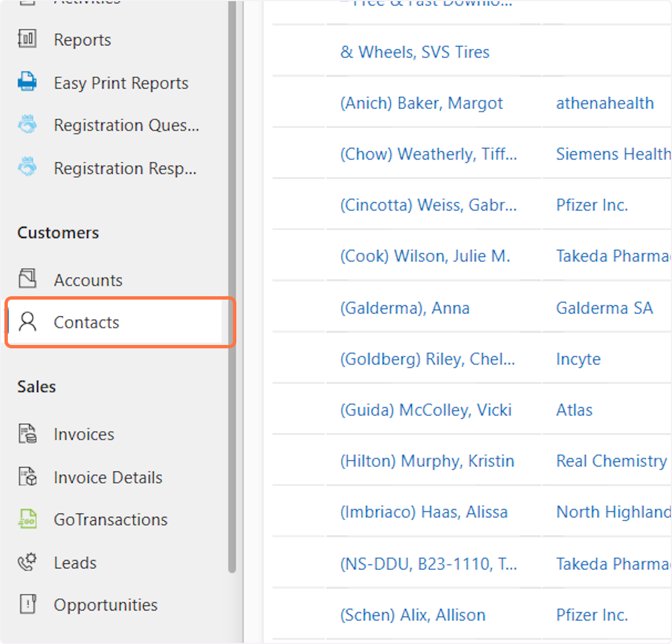The height and width of the screenshot is (644, 672).
Task: Select Contacts in the sidebar
Action: coord(86,323)
